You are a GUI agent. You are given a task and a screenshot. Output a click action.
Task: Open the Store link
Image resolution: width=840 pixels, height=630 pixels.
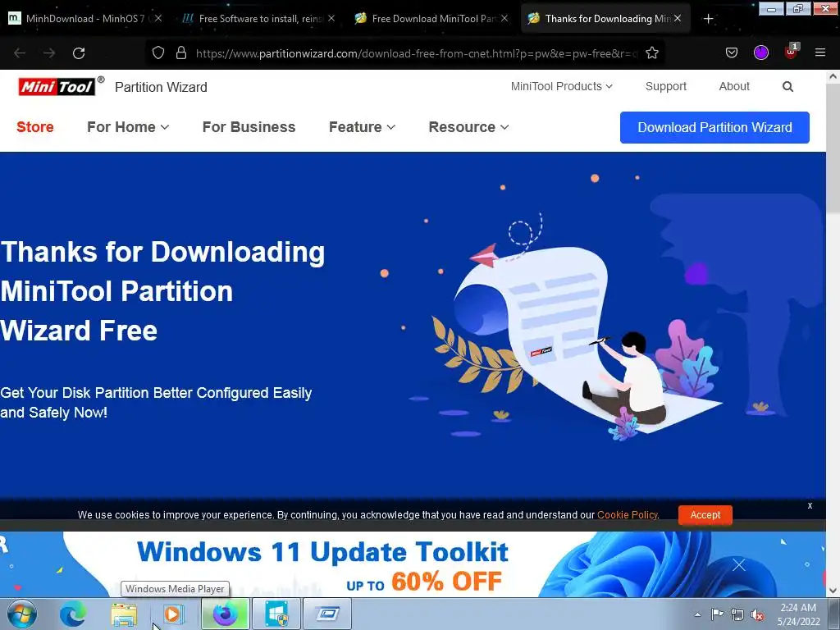coord(35,127)
